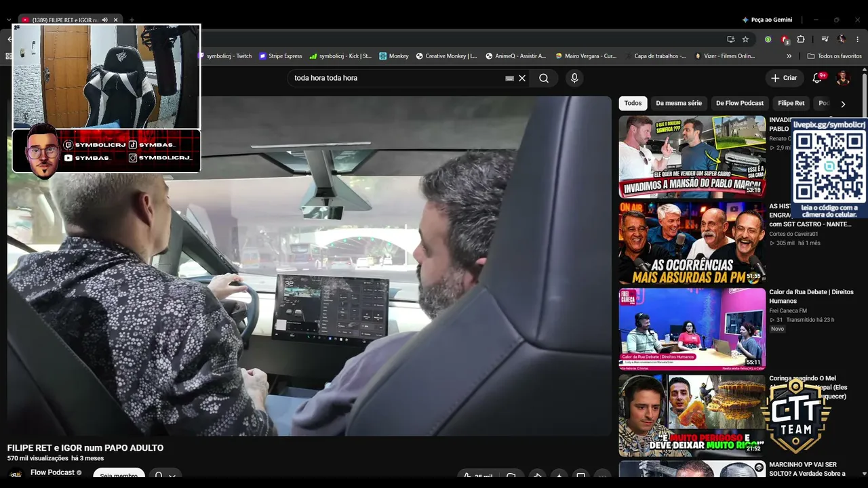Open the tab search dropdown arrow
Screen dimensions: 868x488
[x=9, y=20]
